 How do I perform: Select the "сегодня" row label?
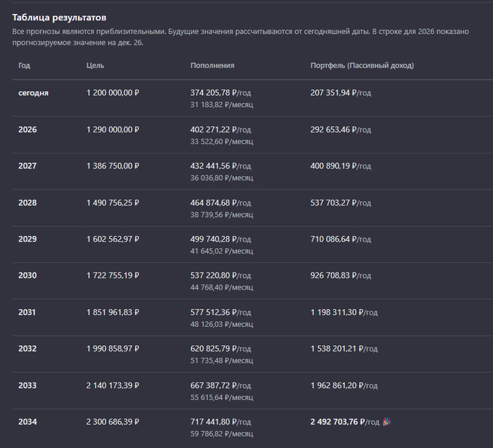[33, 93]
